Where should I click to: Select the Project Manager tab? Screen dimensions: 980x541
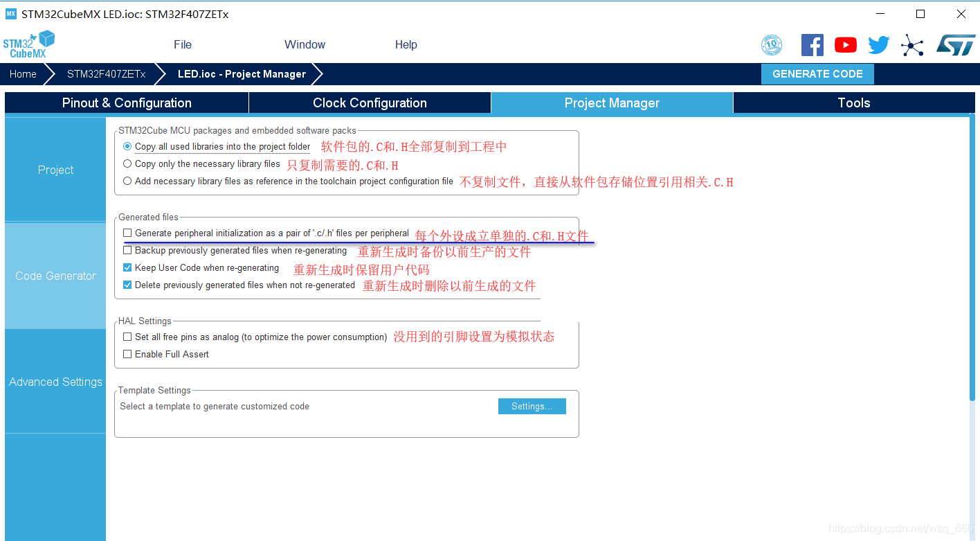612,103
